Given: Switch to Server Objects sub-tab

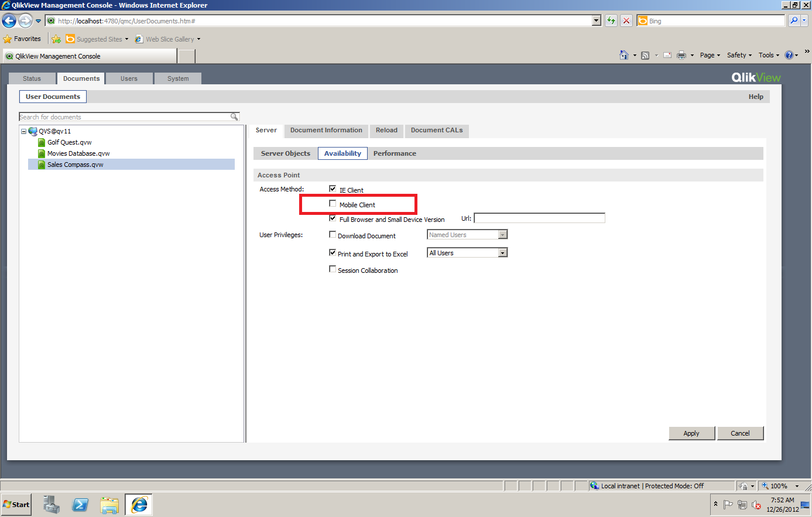Looking at the screenshot, I should 286,153.
